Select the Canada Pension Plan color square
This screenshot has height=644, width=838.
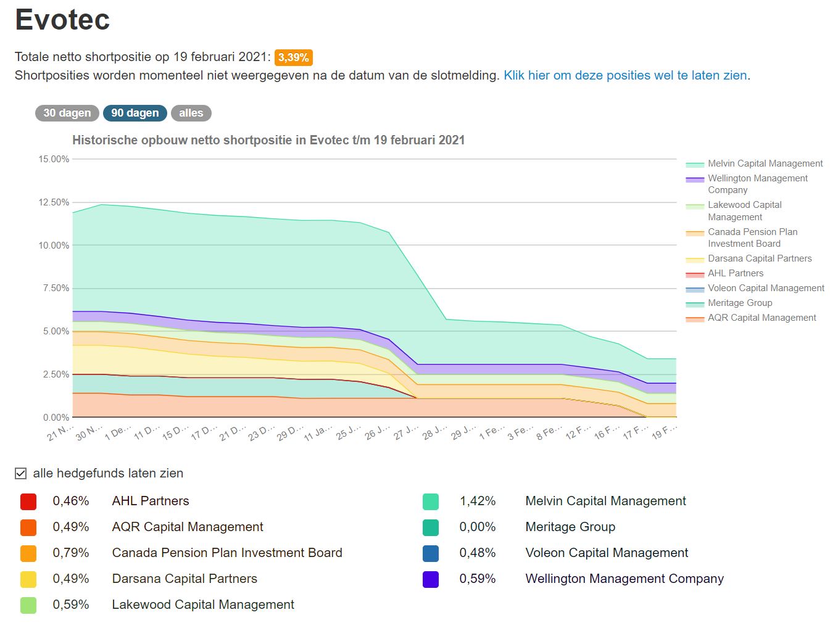coord(28,553)
